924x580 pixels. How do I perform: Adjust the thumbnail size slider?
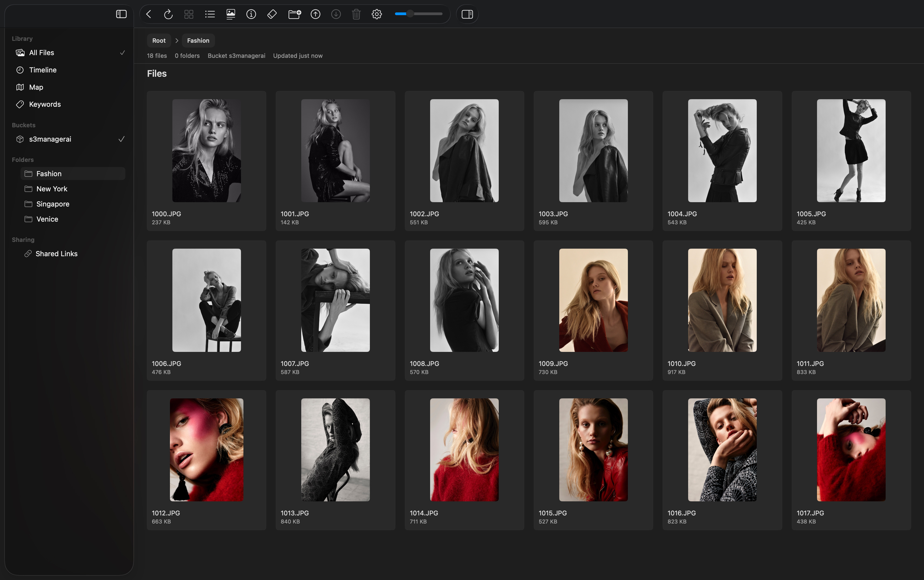[x=410, y=14]
